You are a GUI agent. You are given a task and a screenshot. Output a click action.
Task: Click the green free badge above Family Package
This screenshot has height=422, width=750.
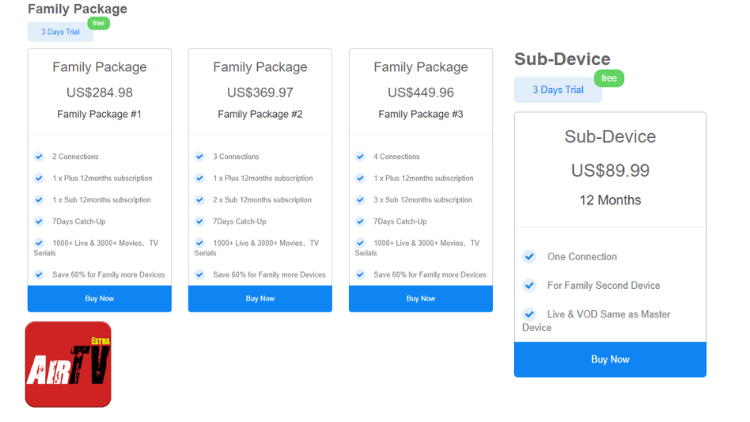(x=98, y=23)
